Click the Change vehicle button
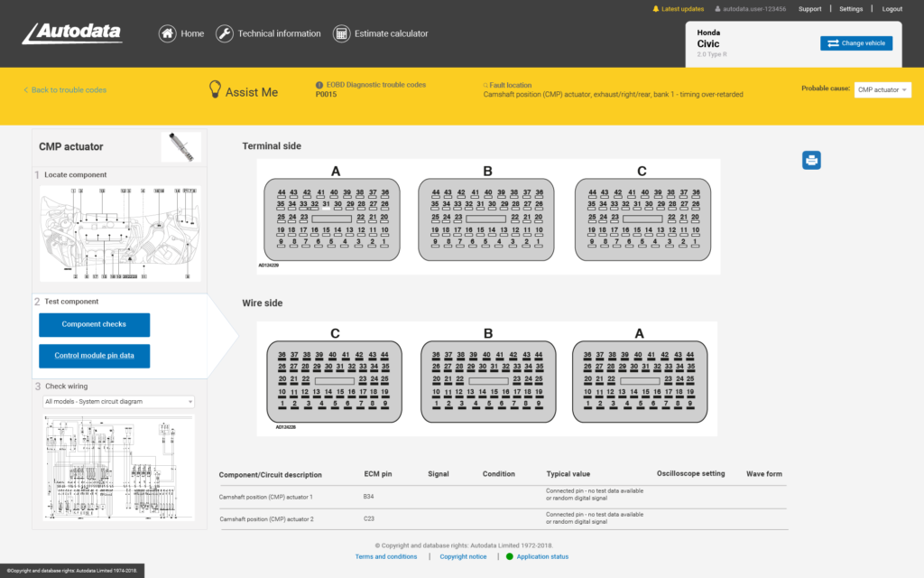 point(855,43)
